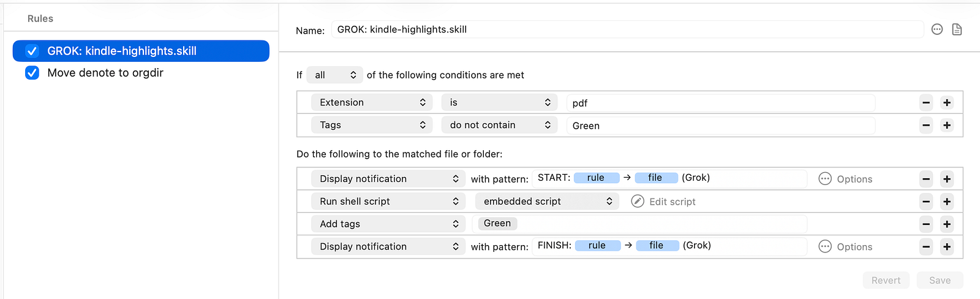Disable the GROK: kindle-highlights.skill rule checkbox
Viewport: 980px width, 299px height.
(32, 51)
